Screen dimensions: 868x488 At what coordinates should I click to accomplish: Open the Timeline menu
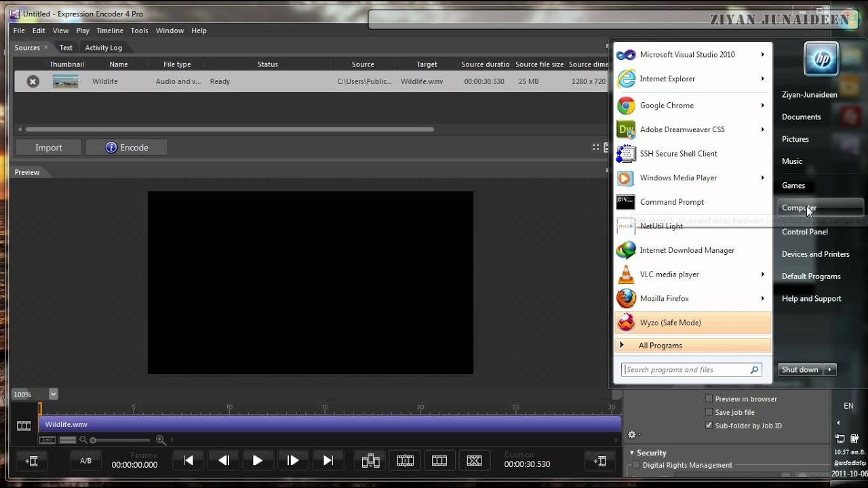(x=110, y=30)
